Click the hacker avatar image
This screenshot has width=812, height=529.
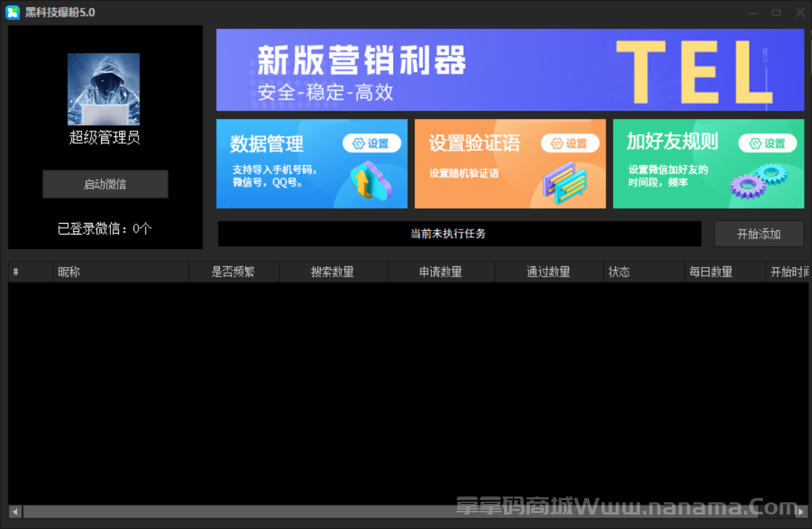(104, 88)
